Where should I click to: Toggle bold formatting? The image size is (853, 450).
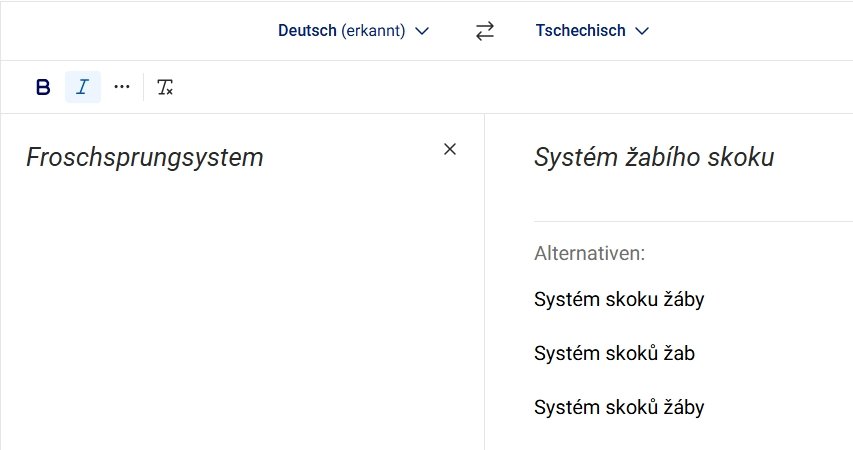point(43,87)
